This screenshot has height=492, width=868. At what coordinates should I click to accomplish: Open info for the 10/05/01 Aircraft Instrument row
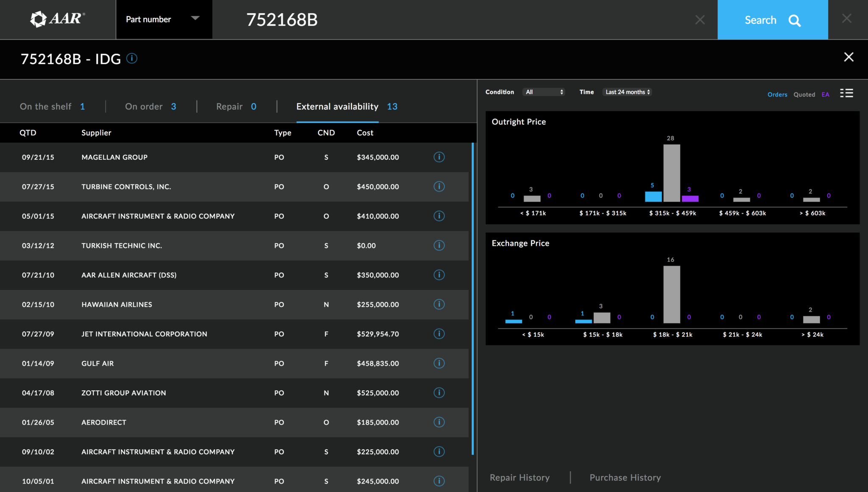439,481
